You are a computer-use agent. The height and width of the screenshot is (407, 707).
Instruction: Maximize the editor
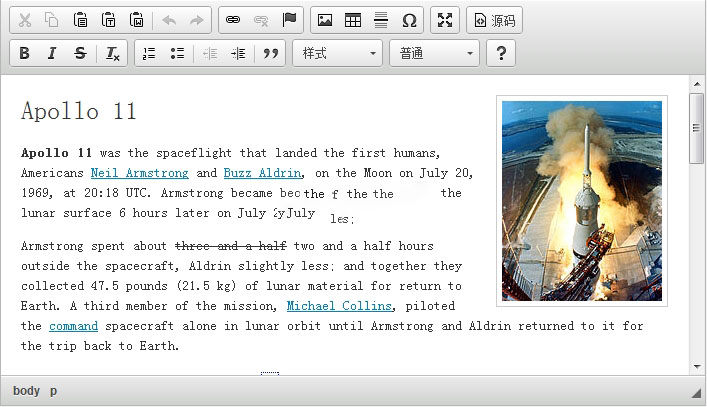[445, 20]
